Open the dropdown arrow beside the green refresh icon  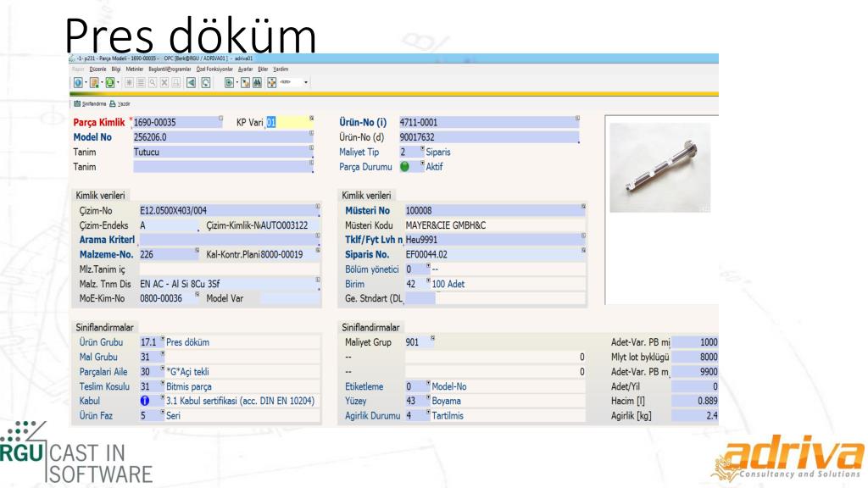pos(118,82)
